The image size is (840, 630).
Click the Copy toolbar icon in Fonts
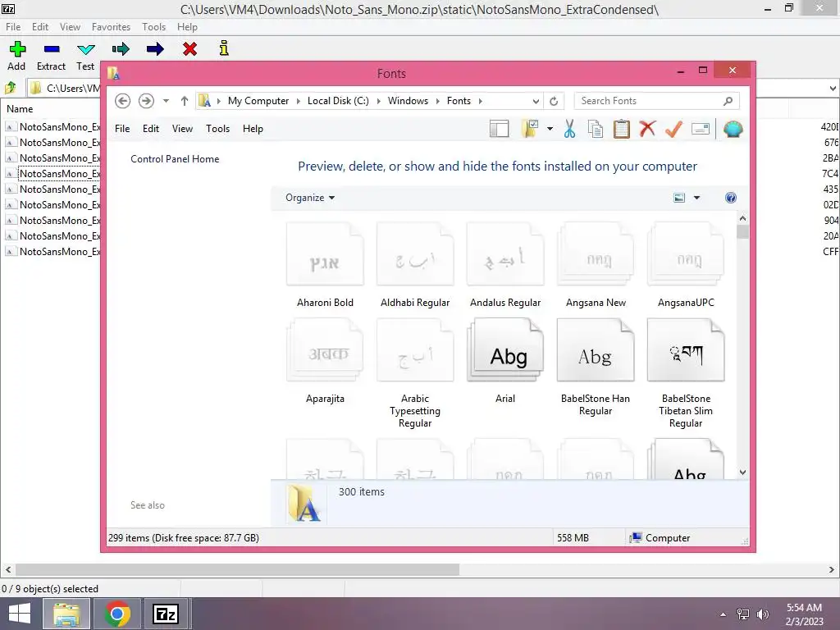click(596, 129)
